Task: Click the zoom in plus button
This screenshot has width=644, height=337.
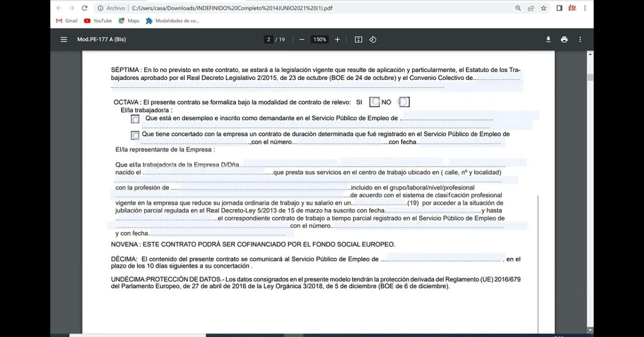Action: pyautogui.click(x=338, y=39)
